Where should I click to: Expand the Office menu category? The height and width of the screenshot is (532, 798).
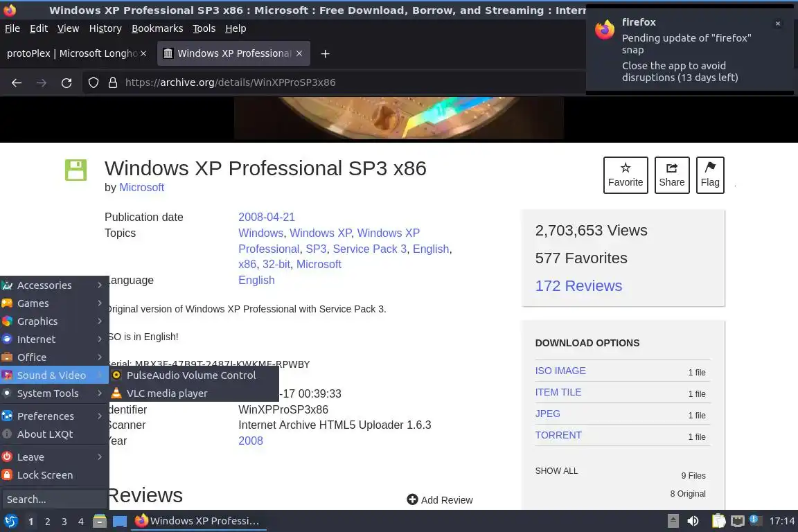click(55, 357)
